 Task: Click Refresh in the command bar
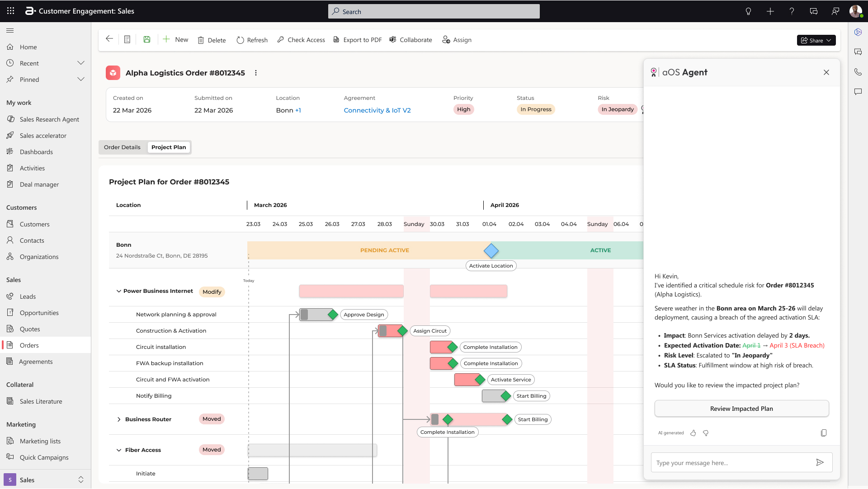[252, 40]
